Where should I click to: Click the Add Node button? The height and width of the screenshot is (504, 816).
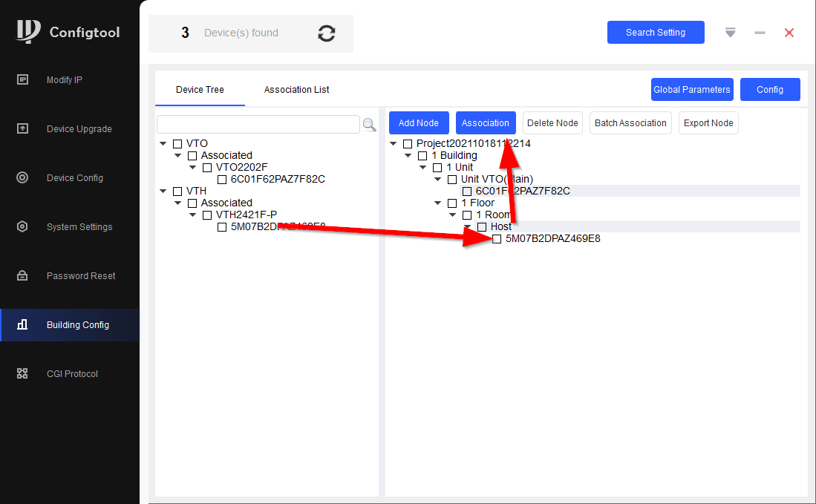[x=419, y=122]
